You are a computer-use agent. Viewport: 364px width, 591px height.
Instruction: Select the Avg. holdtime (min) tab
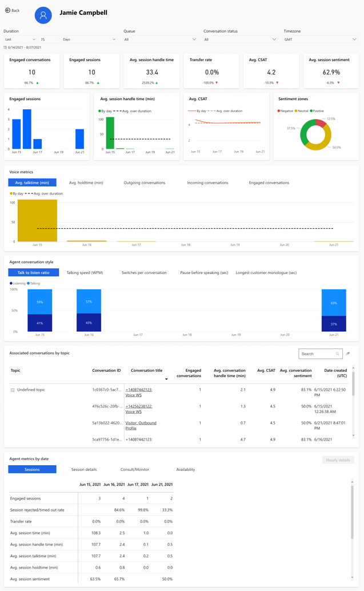[x=86, y=183]
